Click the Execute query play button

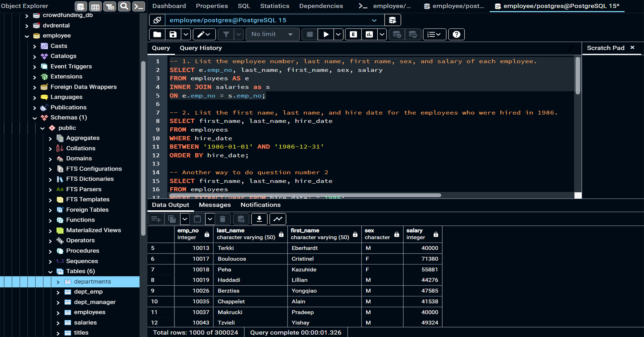pos(326,35)
